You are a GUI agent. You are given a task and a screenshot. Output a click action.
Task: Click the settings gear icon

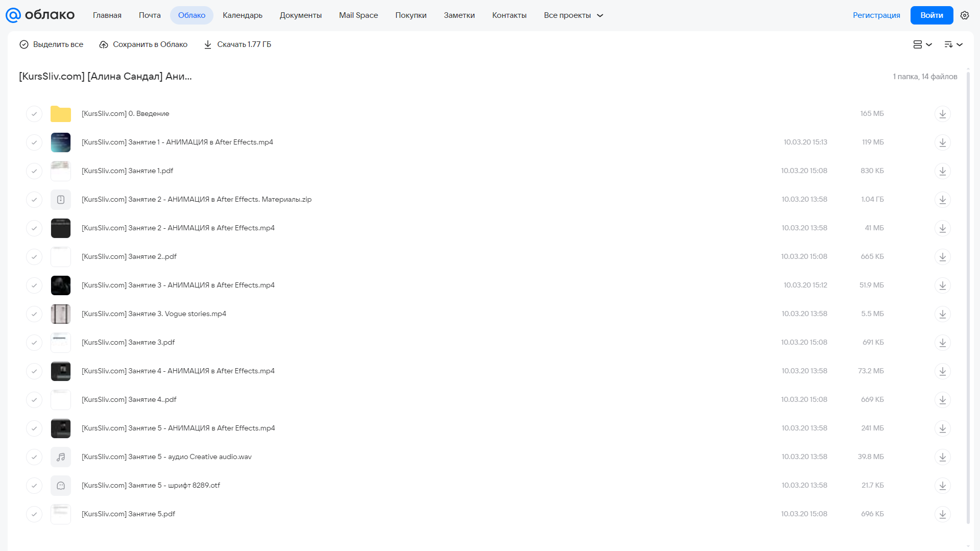tap(965, 15)
